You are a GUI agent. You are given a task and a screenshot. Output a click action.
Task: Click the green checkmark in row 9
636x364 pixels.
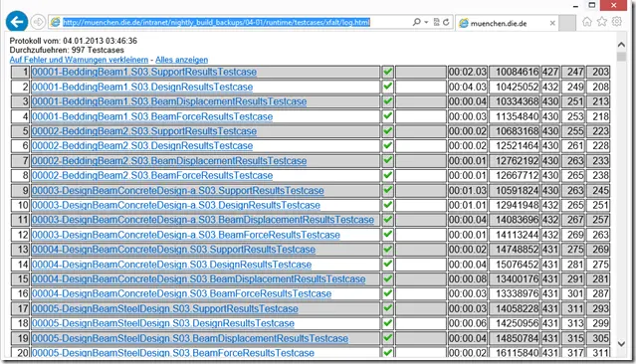pyautogui.click(x=388, y=190)
